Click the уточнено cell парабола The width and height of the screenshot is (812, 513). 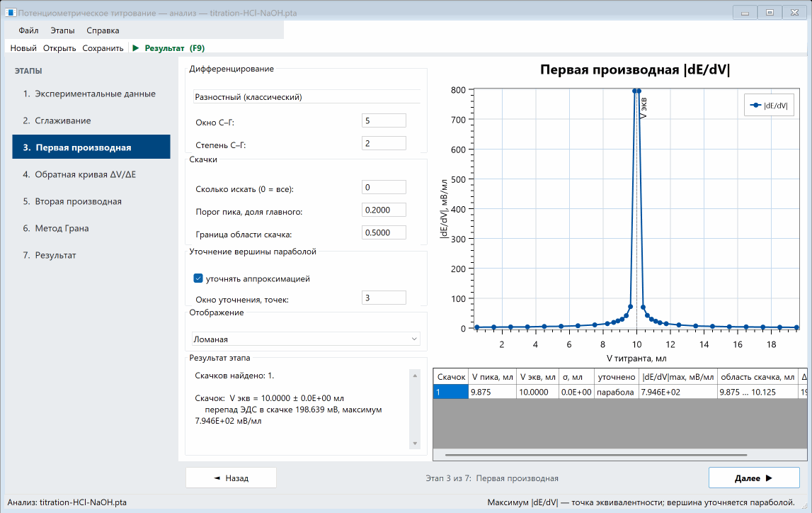pos(616,393)
